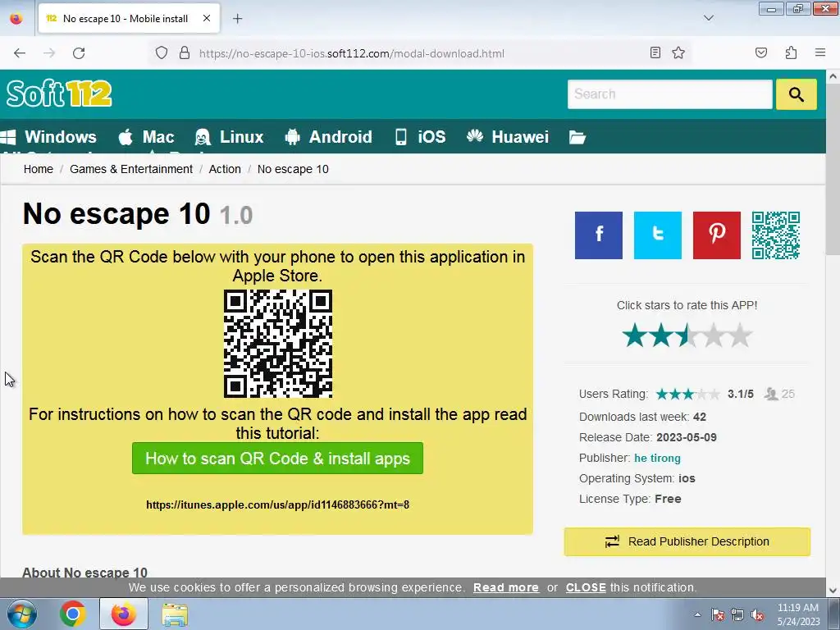Click the Action Center flag tray icon
This screenshot has height=630, width=840.
click(717, 615)
